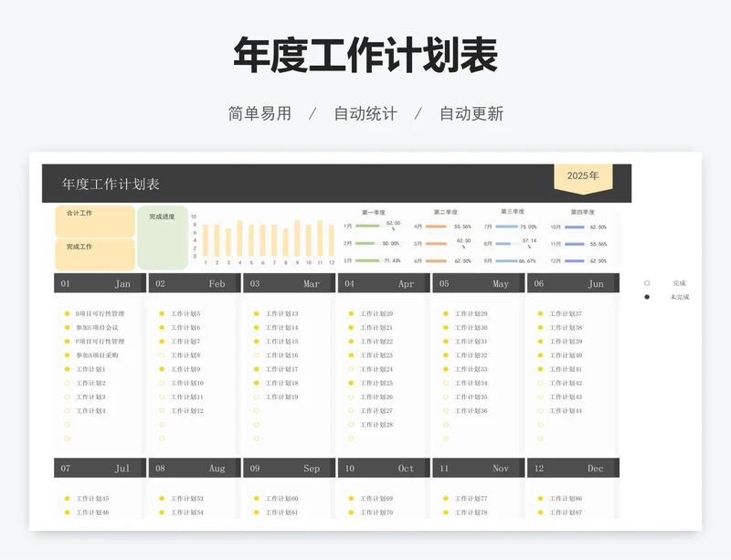731x560 pixels.
Task: Select the 03 Mar month header
Action: tap(289, 283)
